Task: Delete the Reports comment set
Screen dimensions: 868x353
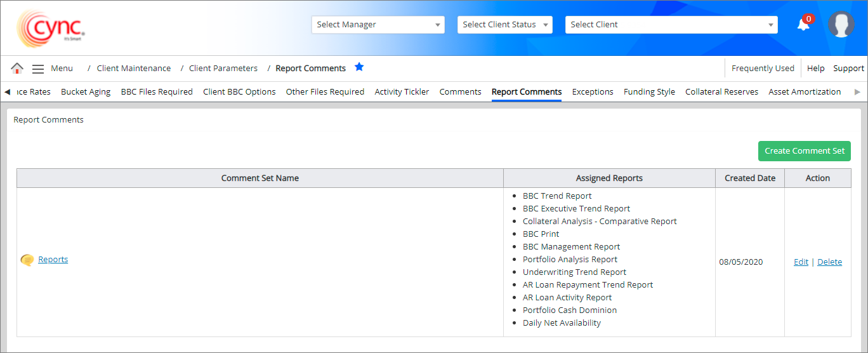Action: click(x=829, y=262)
